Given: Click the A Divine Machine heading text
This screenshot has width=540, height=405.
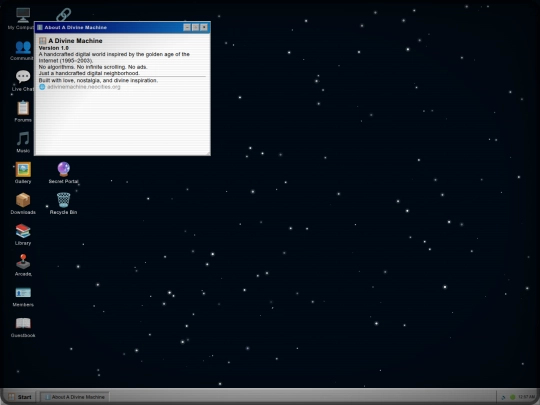Looking at the screenshot, I should pos(75,41).
